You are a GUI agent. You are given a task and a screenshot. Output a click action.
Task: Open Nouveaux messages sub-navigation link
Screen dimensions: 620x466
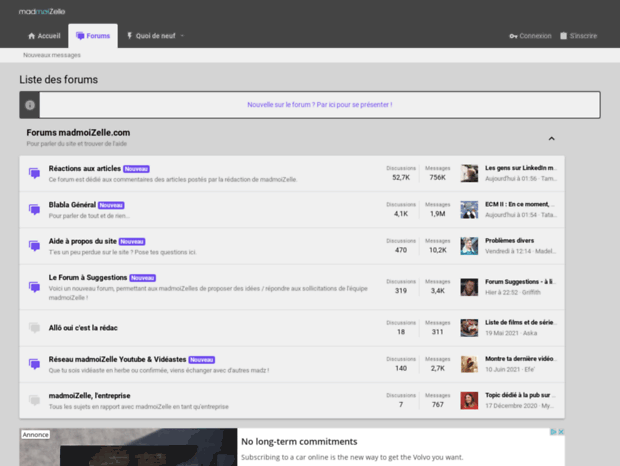52,55
